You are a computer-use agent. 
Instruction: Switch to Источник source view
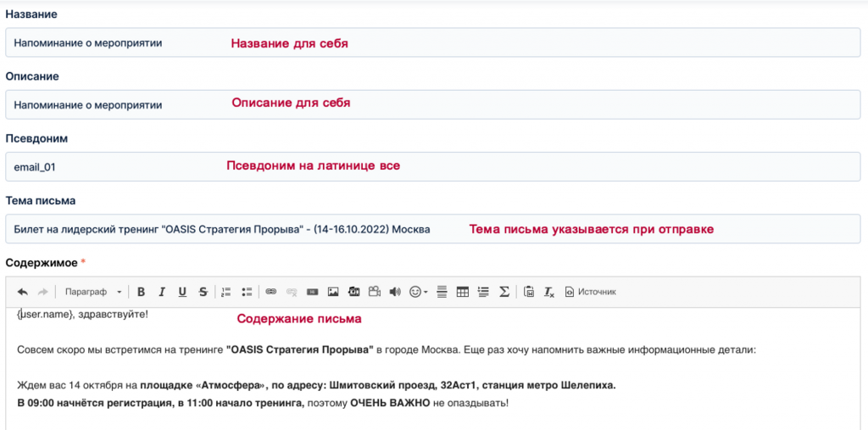click(x=591, y=292)
